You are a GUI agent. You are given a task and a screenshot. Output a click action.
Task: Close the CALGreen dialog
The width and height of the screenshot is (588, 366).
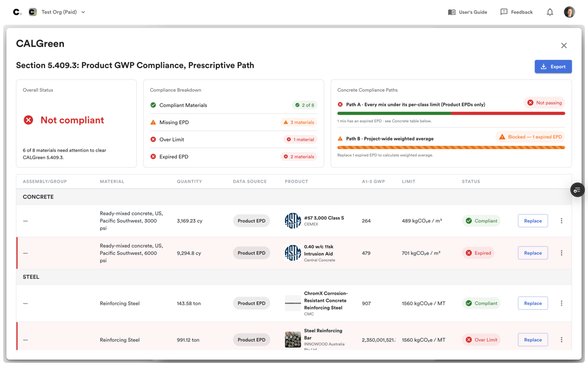[564, 45]
